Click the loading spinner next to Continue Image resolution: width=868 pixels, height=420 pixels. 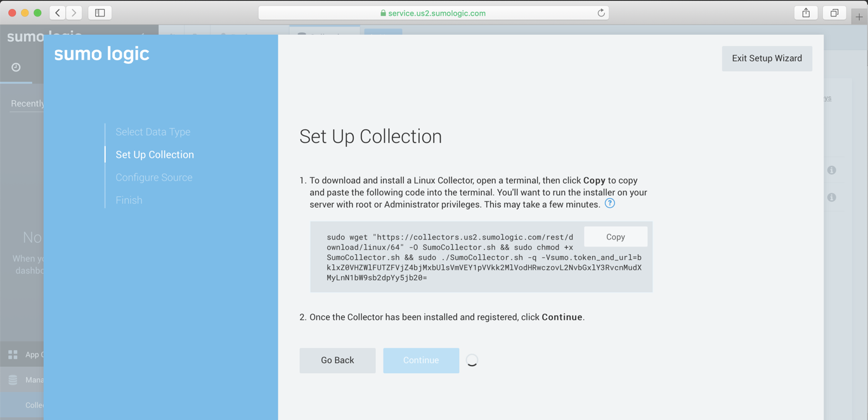[x=472, y=360]
